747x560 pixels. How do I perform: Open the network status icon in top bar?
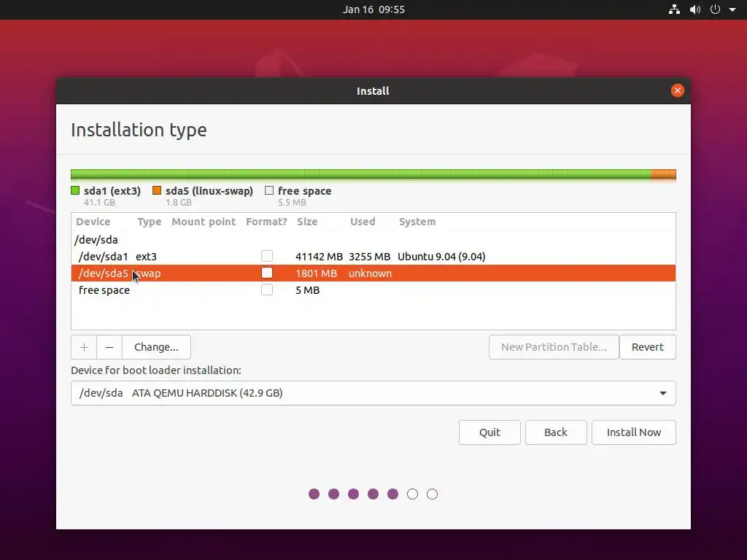point(674,9)
